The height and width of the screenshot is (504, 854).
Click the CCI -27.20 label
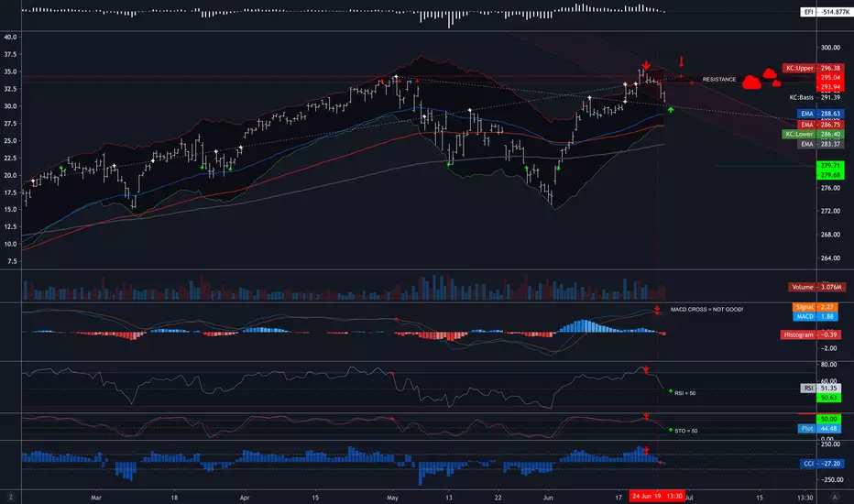[x=822, y=464]
